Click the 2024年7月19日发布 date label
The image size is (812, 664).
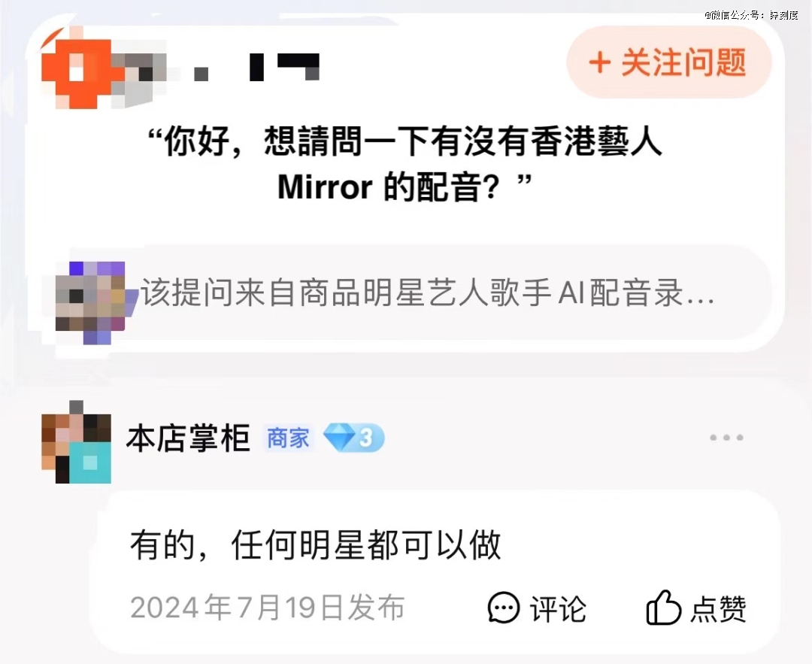click(x=267, y=608)
